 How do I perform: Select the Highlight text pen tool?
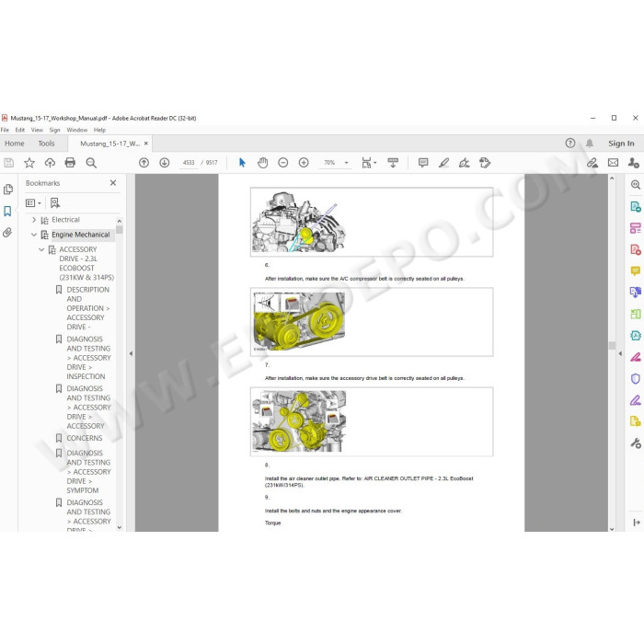coord(443,163)
